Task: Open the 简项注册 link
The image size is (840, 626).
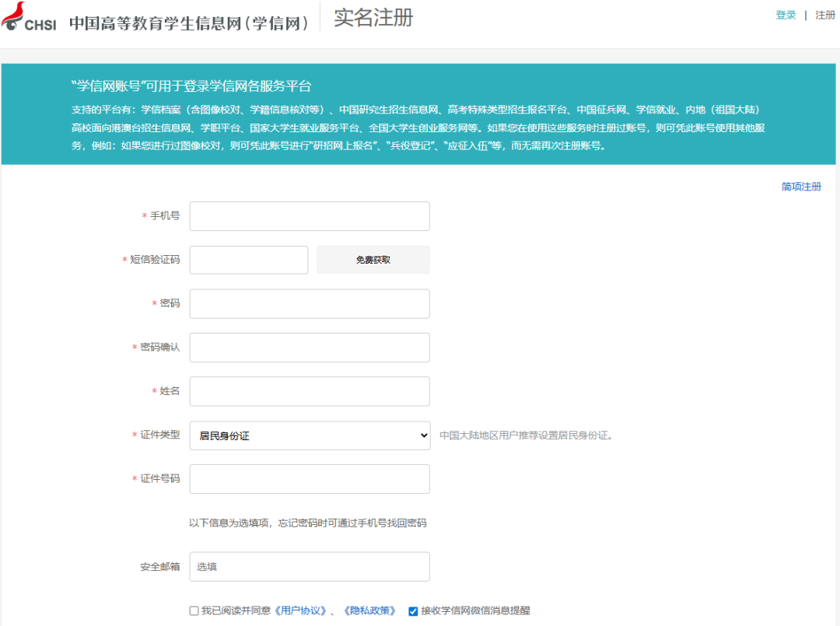Action: (x=801, y=187)
